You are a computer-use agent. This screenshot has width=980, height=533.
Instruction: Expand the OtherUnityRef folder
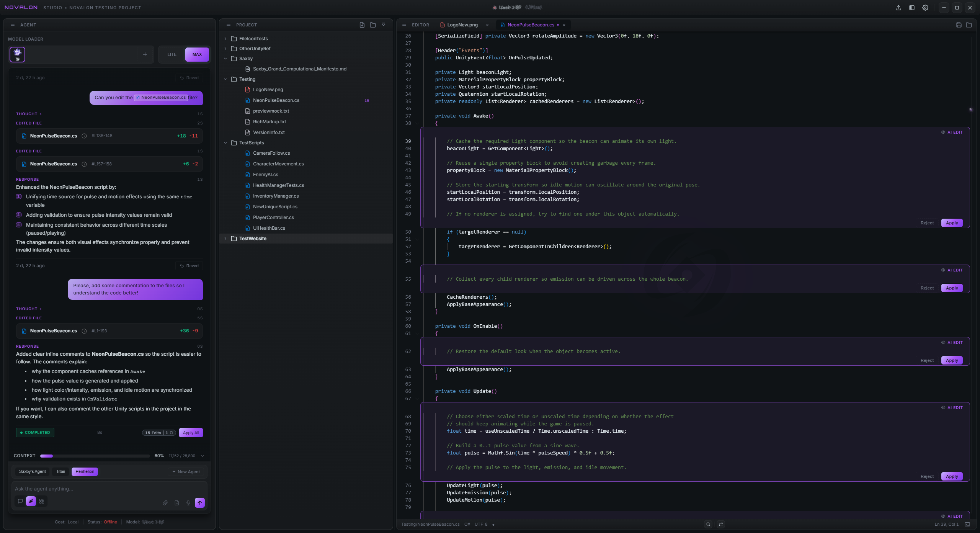point(225,49)
